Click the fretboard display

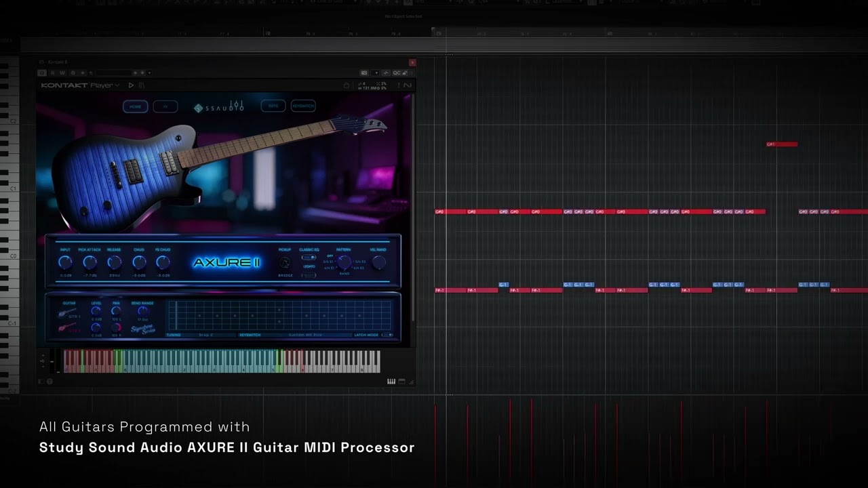(279, 315)
